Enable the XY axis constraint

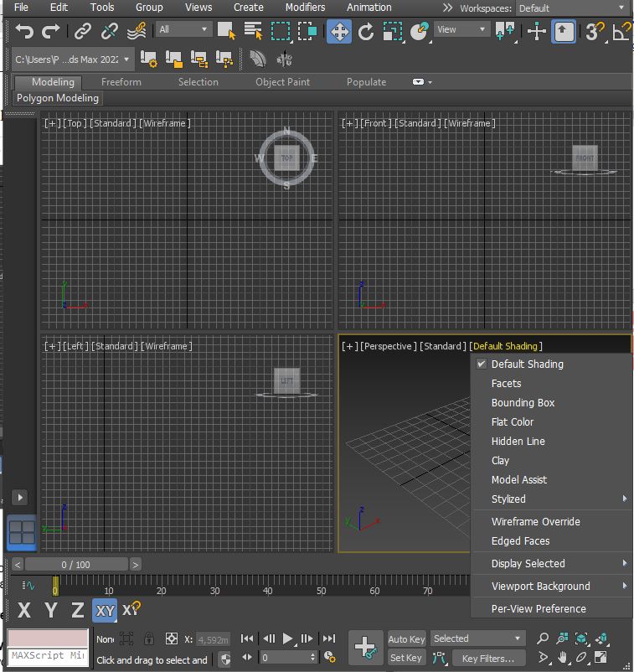click(x=105, y=610)
